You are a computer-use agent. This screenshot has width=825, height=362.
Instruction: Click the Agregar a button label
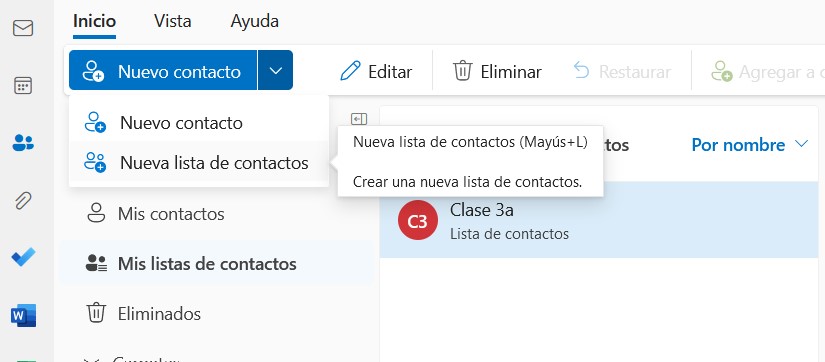point(781,72)
